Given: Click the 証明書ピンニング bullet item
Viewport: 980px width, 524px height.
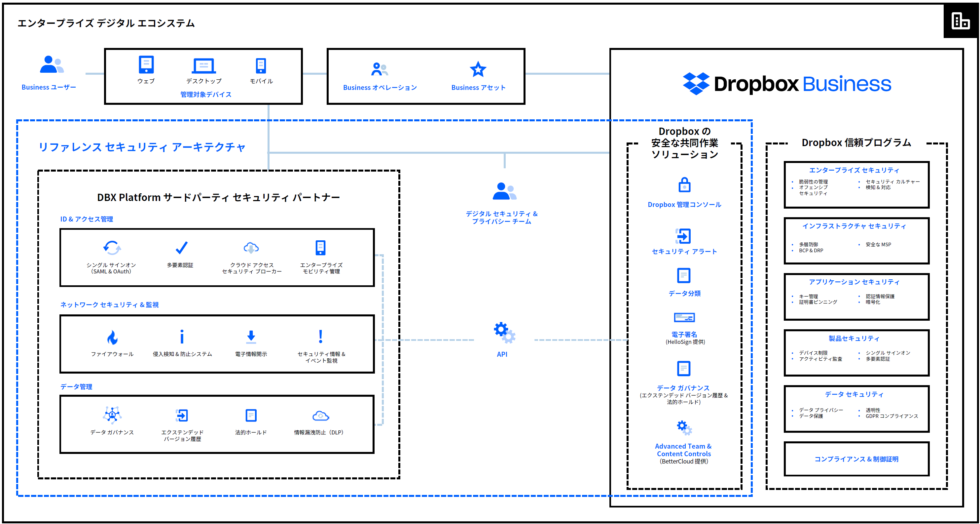Looking at the screenshot, I should [x=817, y=302].
